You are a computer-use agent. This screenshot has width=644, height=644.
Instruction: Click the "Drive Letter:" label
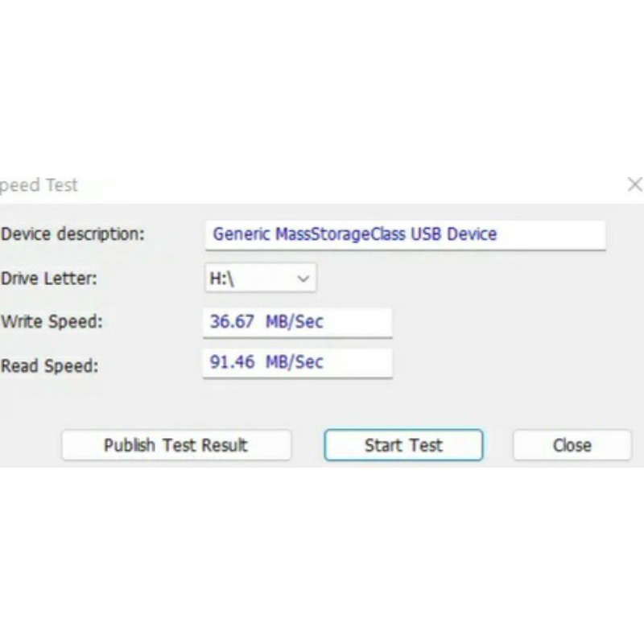click(x=49, y=279)
